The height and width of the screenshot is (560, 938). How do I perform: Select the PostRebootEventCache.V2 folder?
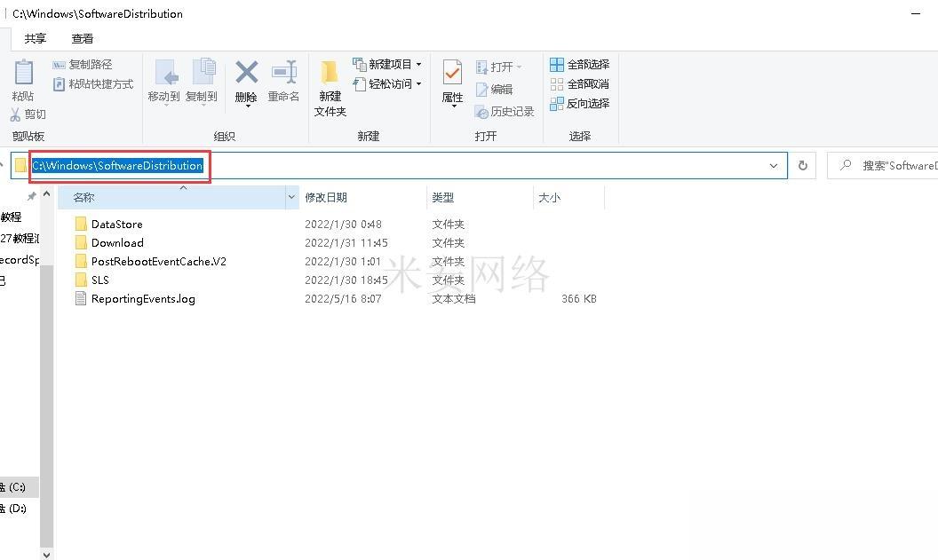point(158,261)
